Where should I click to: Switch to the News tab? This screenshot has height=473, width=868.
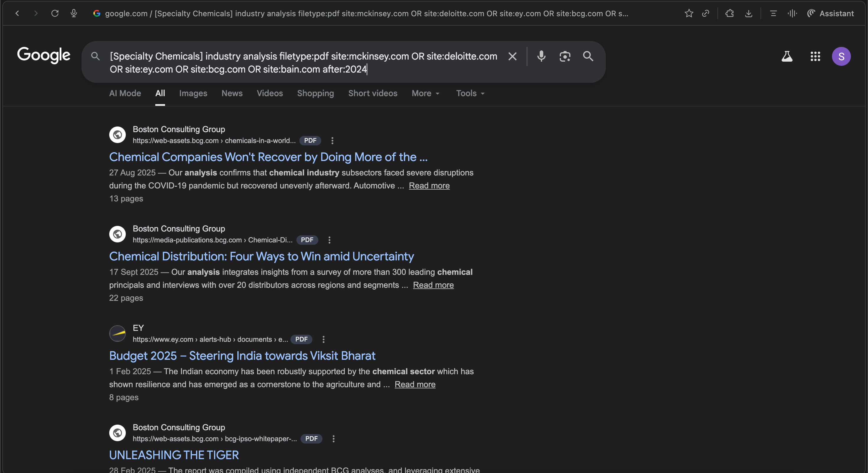tap(232, 93)
